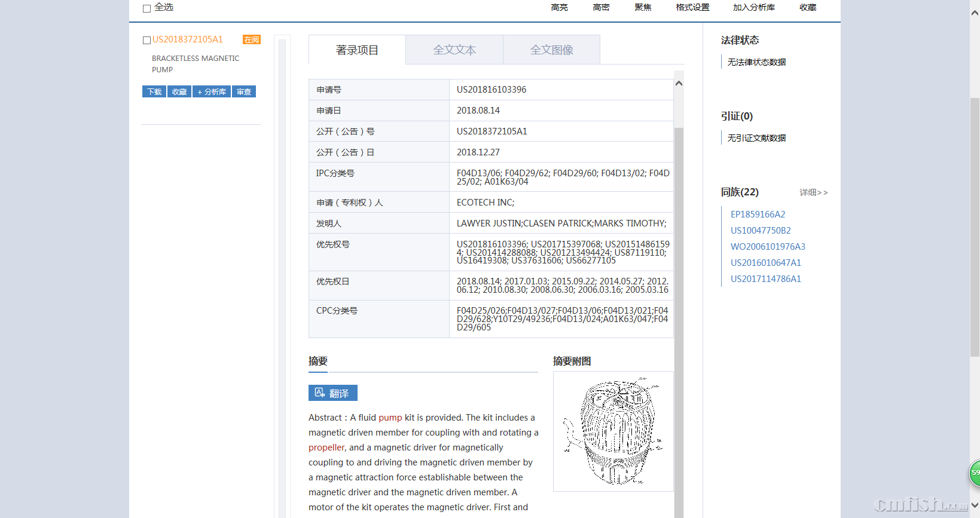Check the box beside US2018372105A1
Screen dimensions: 980x518
click(x=146, y=40)
